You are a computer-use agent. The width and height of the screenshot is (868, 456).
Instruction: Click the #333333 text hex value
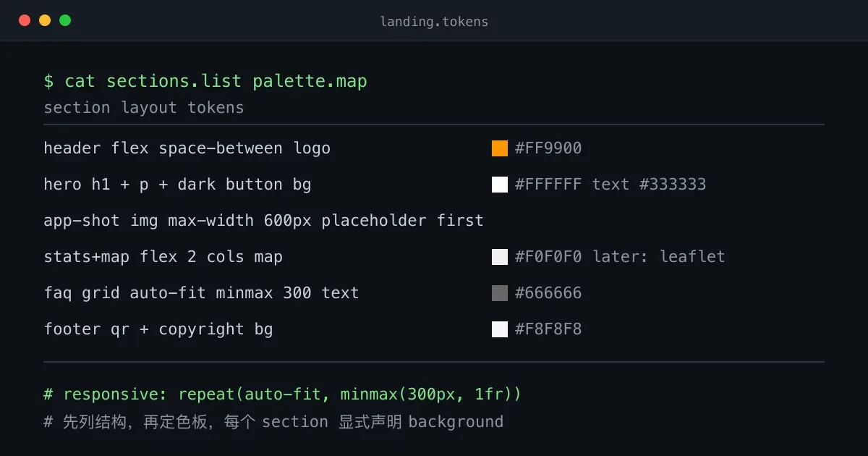tap(673, 185)
